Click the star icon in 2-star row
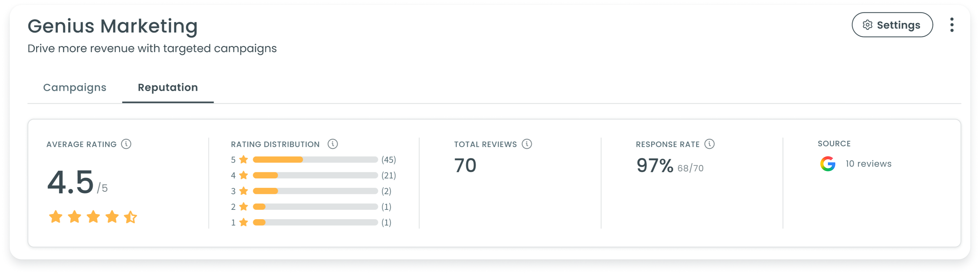 [244, 206]
